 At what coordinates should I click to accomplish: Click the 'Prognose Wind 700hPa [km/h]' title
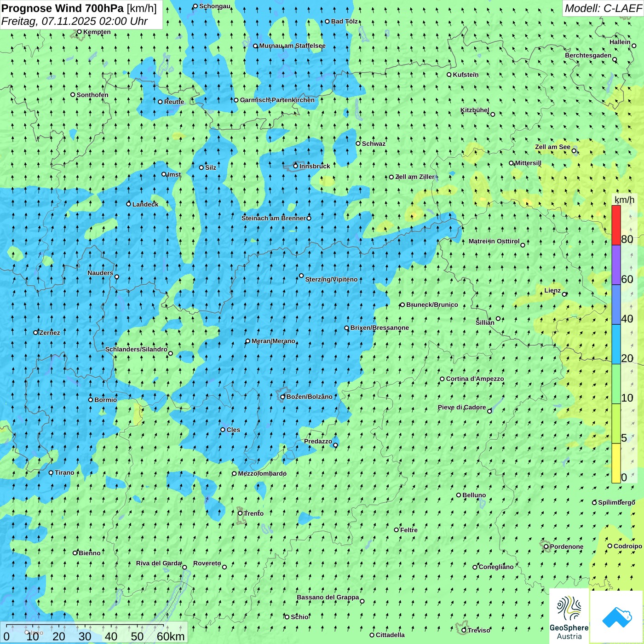coord(79,8)
